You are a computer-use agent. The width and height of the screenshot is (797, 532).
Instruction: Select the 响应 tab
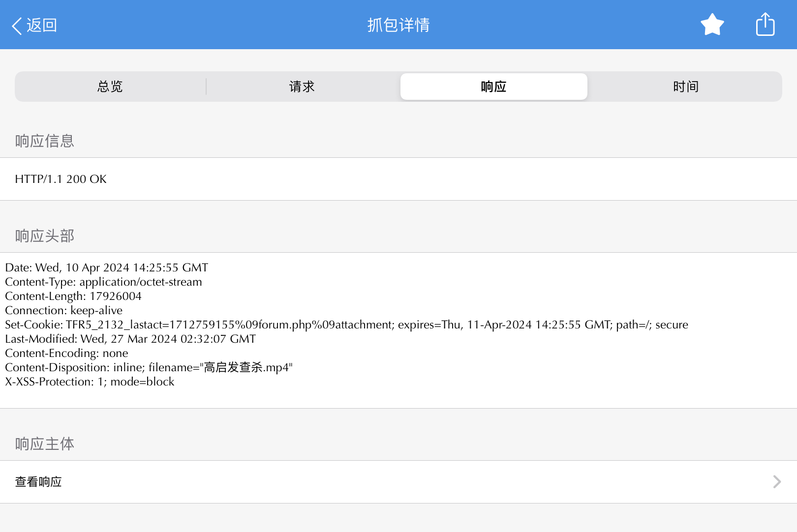[x=494, y=87]
